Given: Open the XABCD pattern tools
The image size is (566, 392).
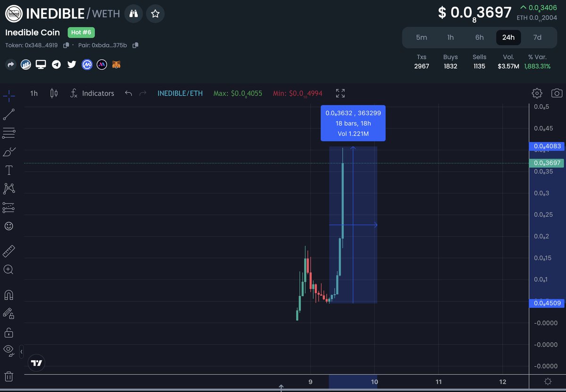Looking at the screenshot, I should pos(8,189).
